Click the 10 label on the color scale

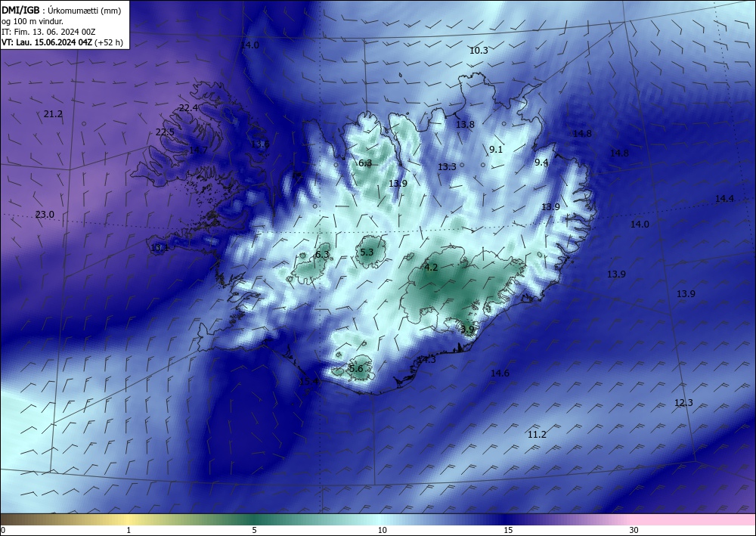(382, 531)
